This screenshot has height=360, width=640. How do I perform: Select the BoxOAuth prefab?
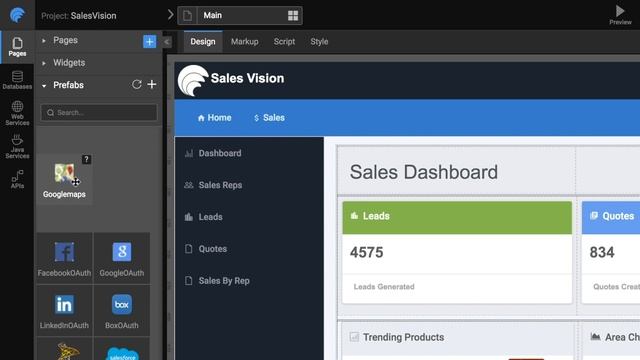(x=122, y=311)
